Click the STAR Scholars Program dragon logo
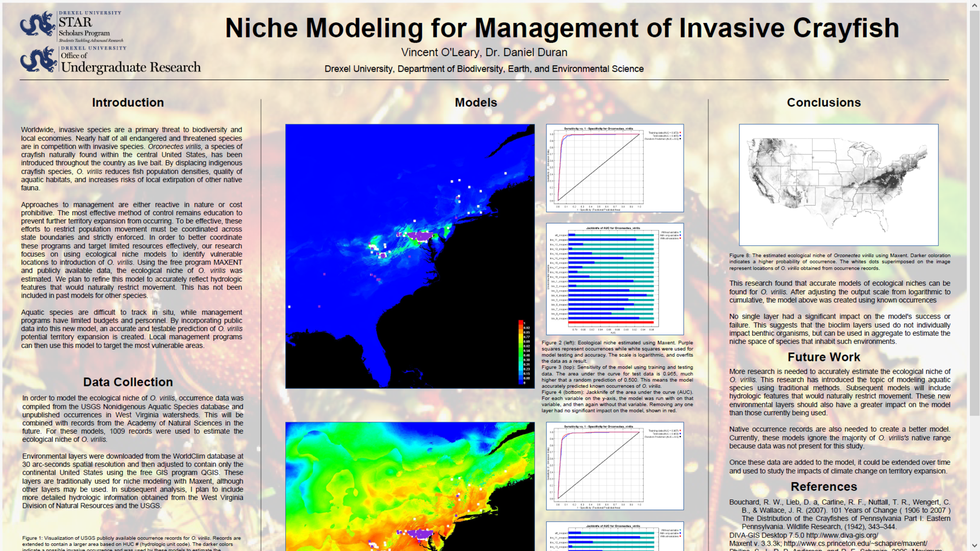 [38, 24]
